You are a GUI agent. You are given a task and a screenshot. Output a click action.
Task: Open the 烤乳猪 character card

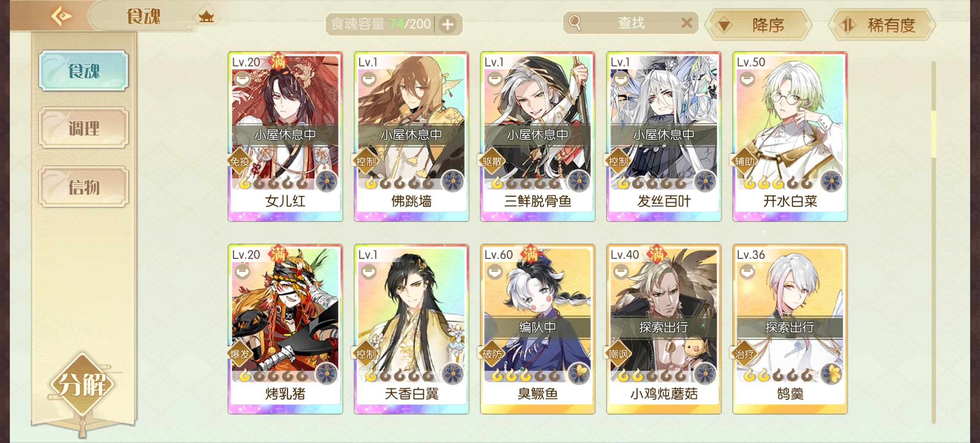tap(285, 329)
